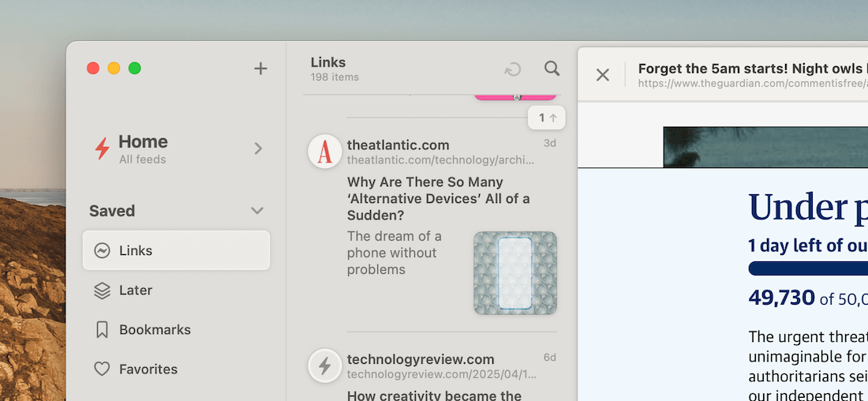868x401 pixels.
Task: Open the Bookmarks section
Action: pyautogui.click(x=155, y=330)
